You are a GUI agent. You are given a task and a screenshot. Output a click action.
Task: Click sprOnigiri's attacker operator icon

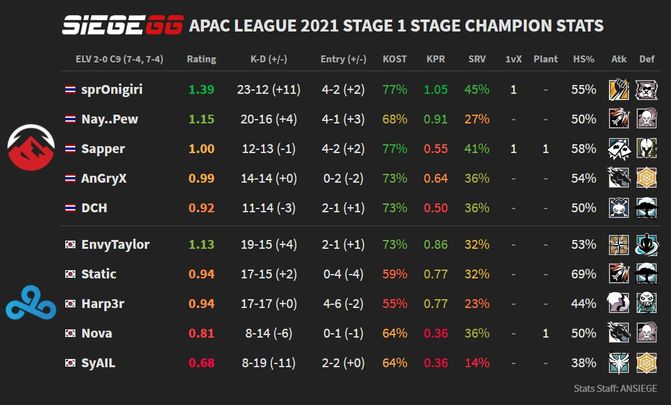tap(619, 89)
